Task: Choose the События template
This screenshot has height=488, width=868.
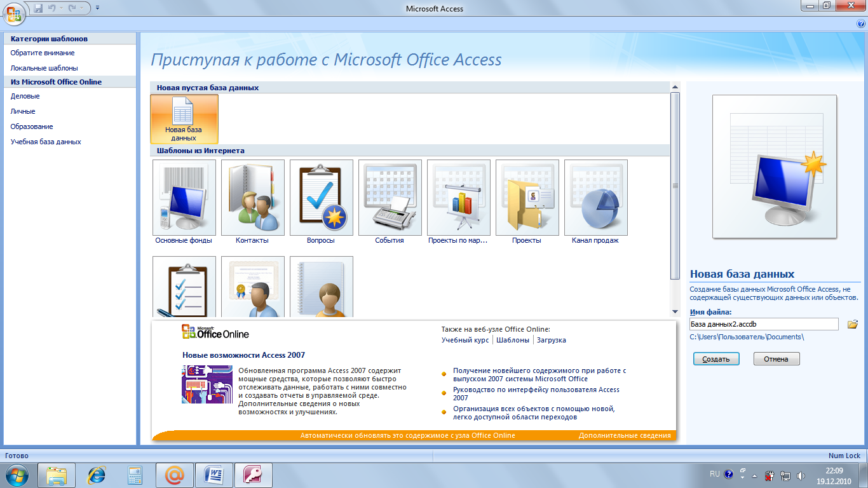Action: click(x=390, y=202)
